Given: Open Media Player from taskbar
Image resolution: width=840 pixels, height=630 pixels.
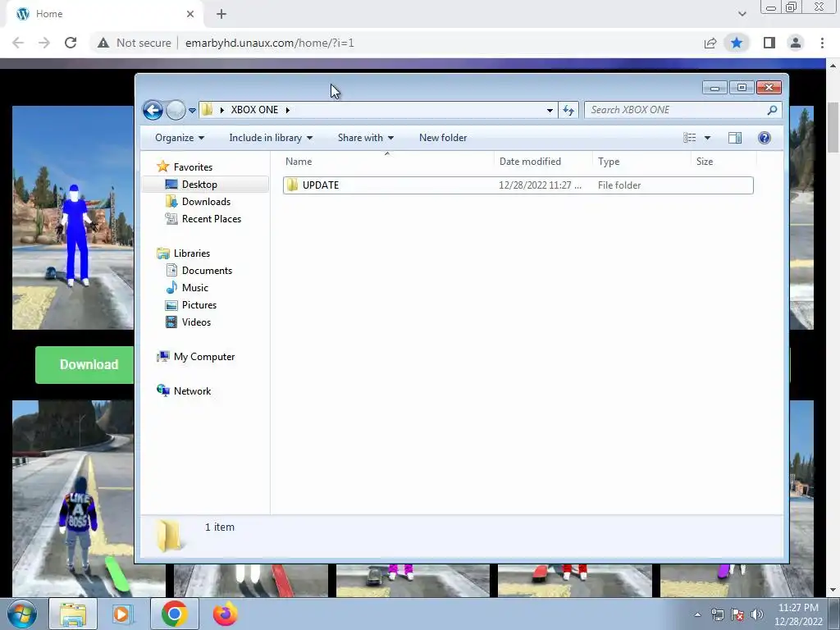Looking at the screenshot, I should tap(123, 614).
